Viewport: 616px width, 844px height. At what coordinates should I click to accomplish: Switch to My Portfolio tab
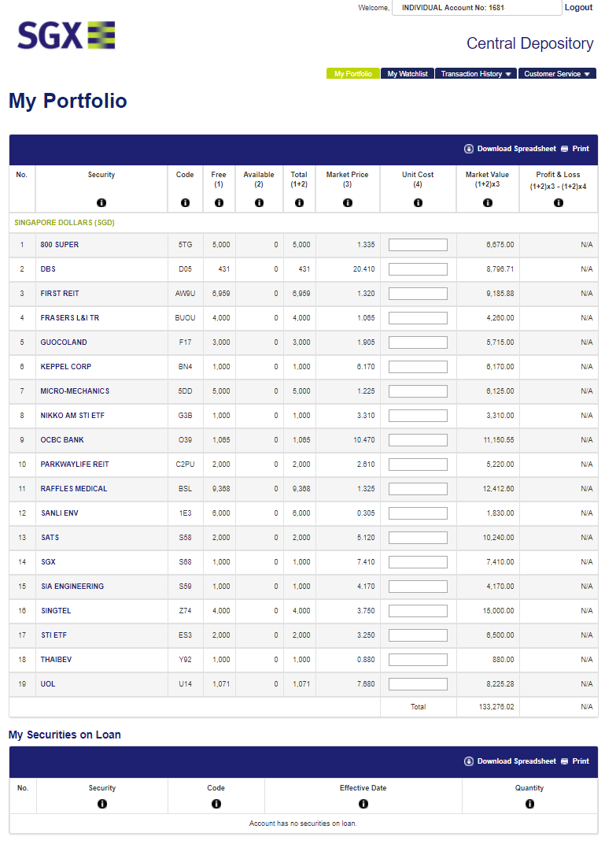pyautogui.click(x=353, y=74)
